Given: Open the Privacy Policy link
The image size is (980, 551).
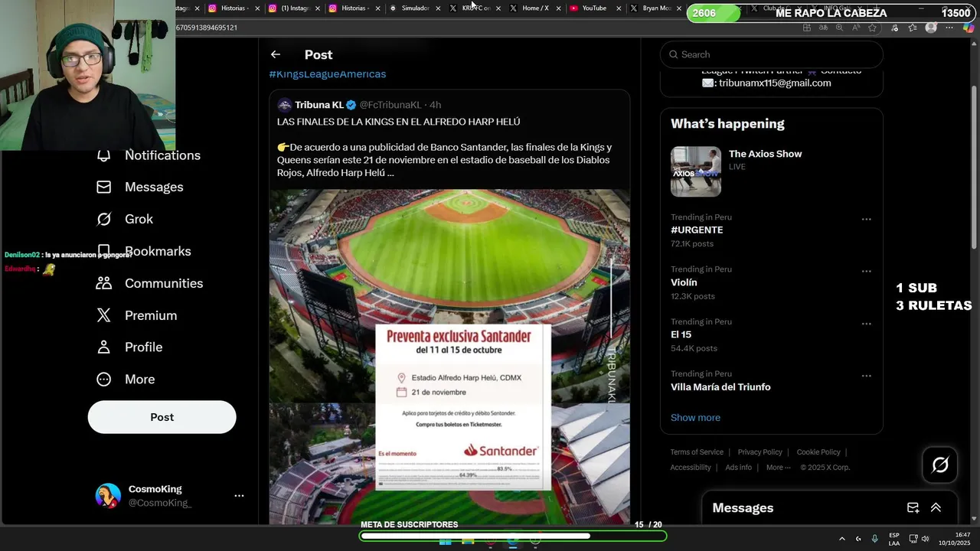Looking at the screenshot, I should (x=759, y=452).
